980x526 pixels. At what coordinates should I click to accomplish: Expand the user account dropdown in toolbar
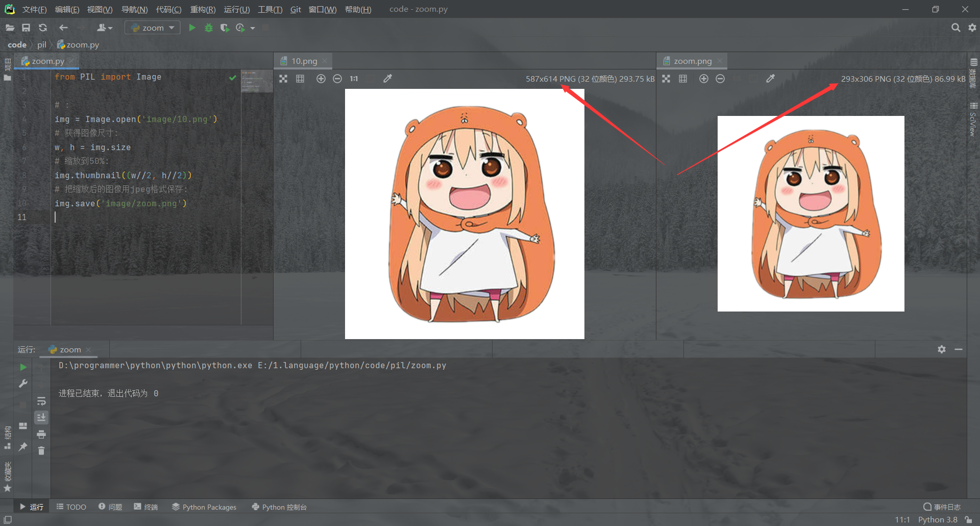[x=105, y=28]
